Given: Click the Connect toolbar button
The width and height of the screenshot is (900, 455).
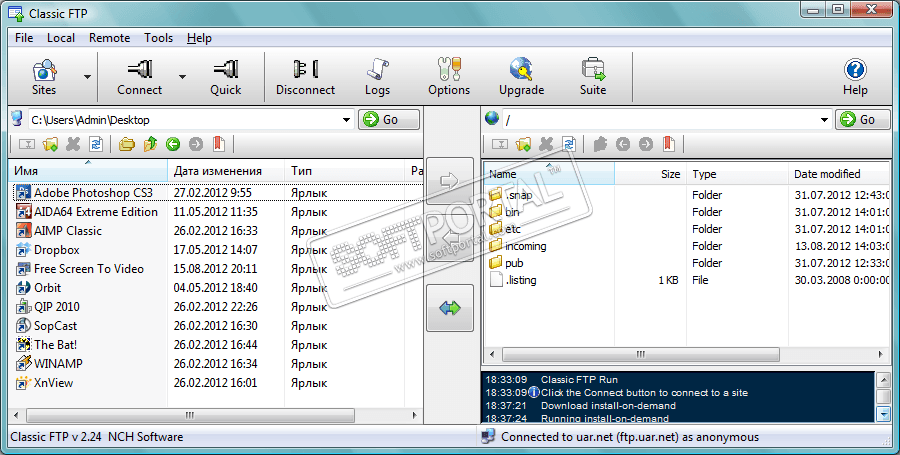Looking at the screenshot, I should coord(139,77).
